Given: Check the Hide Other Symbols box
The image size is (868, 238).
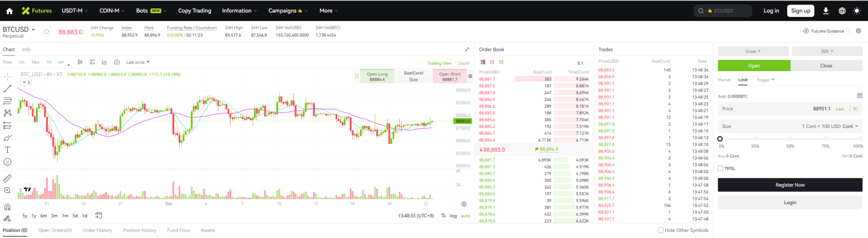Looking at the screenshot, I should coord(661,230).
